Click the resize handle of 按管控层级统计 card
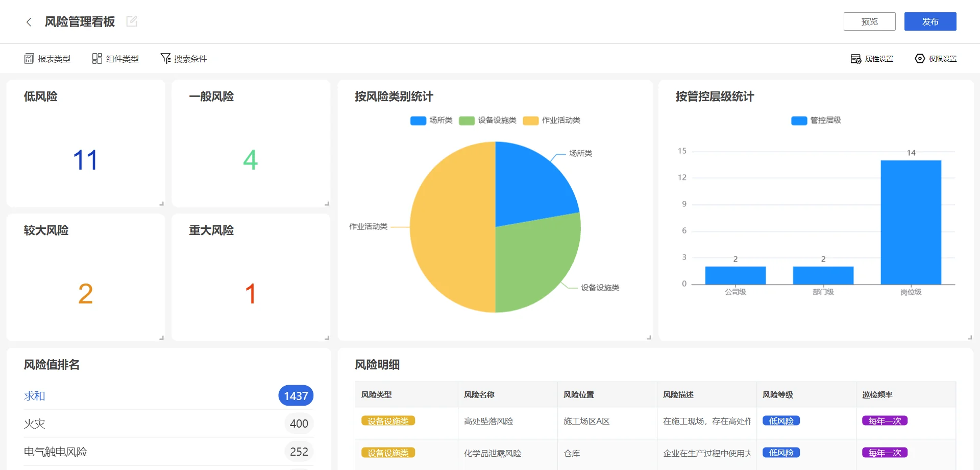 click(x=969, y=337)
